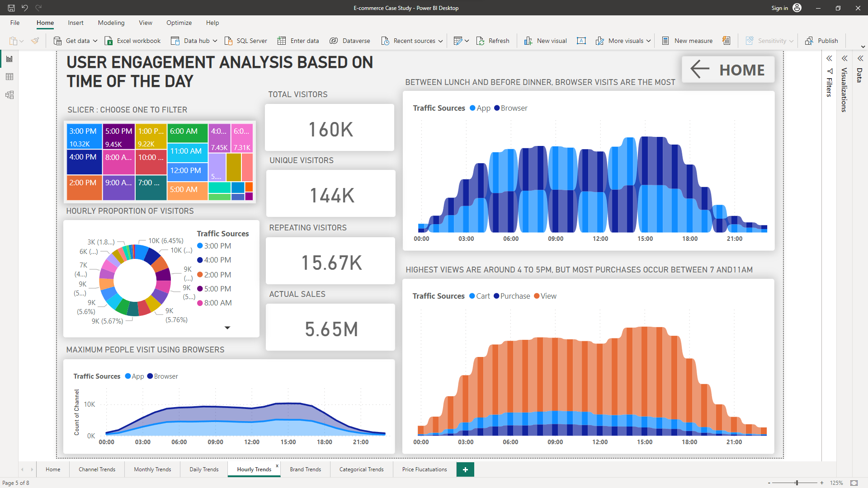Click the Quick measure icon
Viewport: 868px width, 488px height.
(x=726, y=41)
